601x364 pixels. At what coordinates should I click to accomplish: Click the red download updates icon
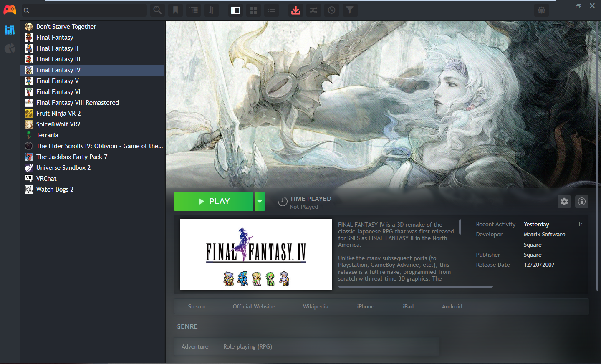(295, 10)
